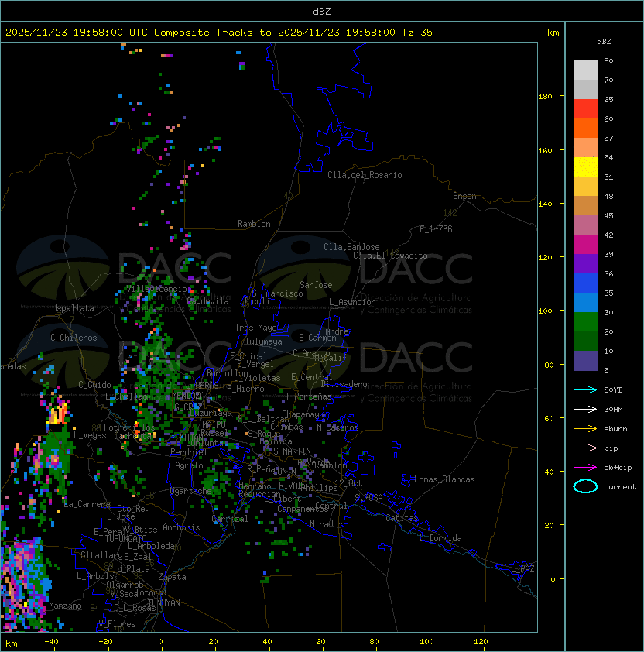The height and width of the screenshot is (652, 644).
Task: Click the 'Clla.del_Rosario' map label
Action: 365,175
